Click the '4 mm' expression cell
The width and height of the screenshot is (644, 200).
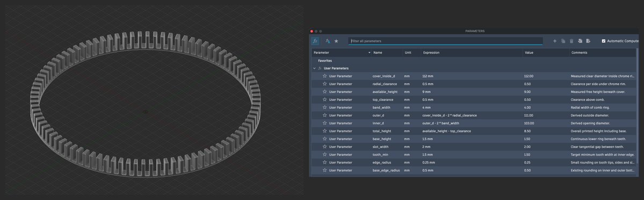pos(426,107)
